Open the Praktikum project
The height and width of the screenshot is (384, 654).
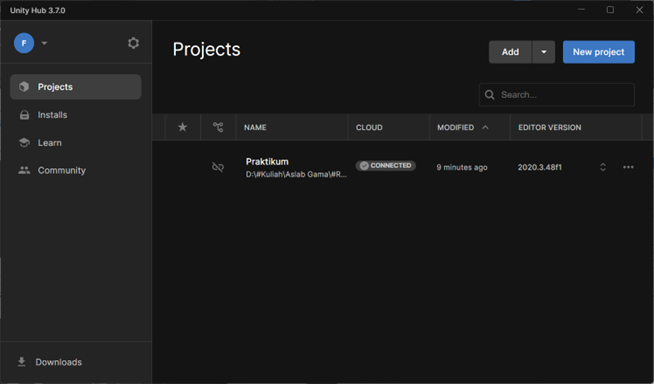click(267, 161)
